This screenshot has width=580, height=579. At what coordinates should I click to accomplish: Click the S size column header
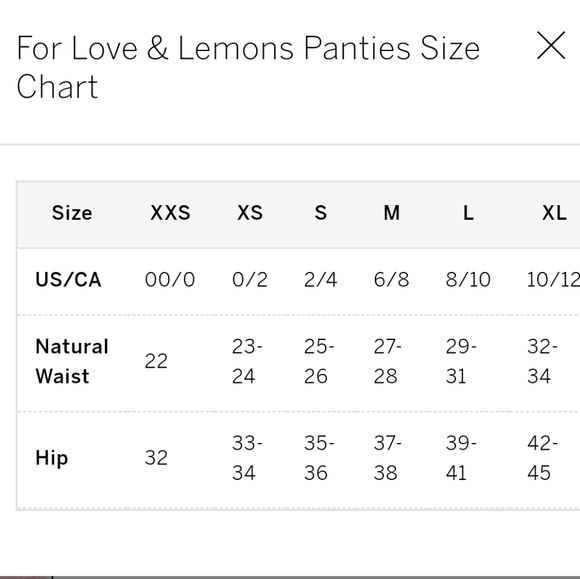(x=320, y=213)
